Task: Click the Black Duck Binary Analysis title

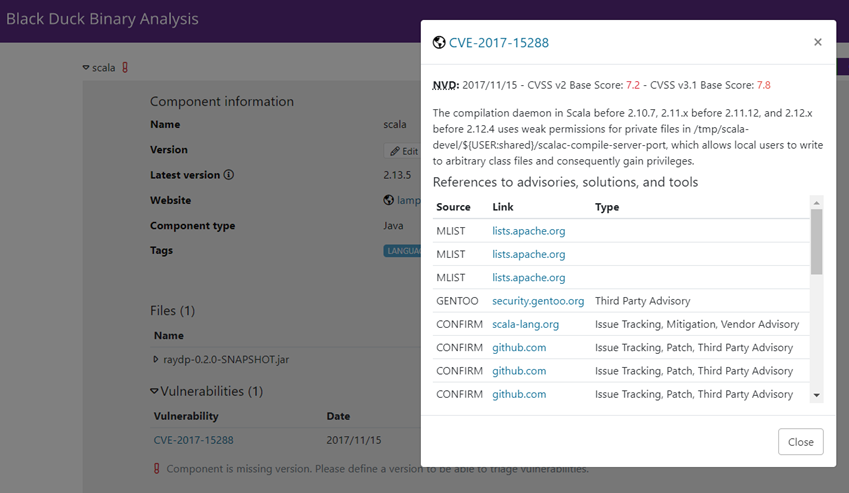Action: click(x=102, y=19)
